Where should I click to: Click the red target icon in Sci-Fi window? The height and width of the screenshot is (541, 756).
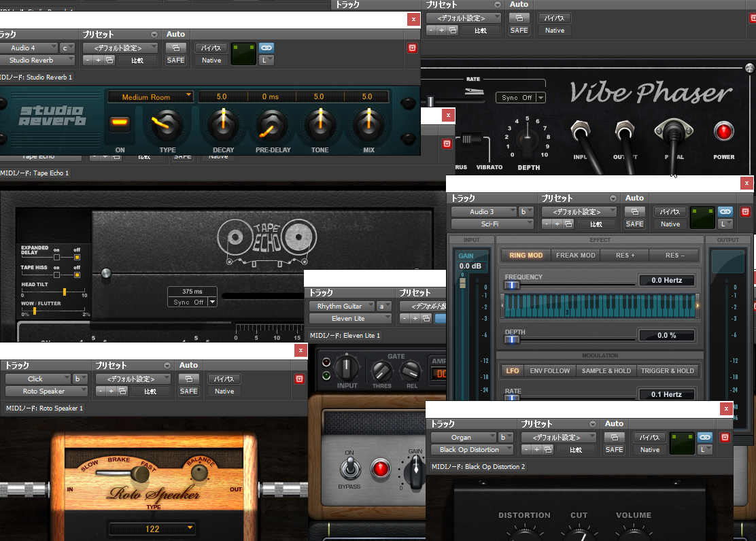745,211
